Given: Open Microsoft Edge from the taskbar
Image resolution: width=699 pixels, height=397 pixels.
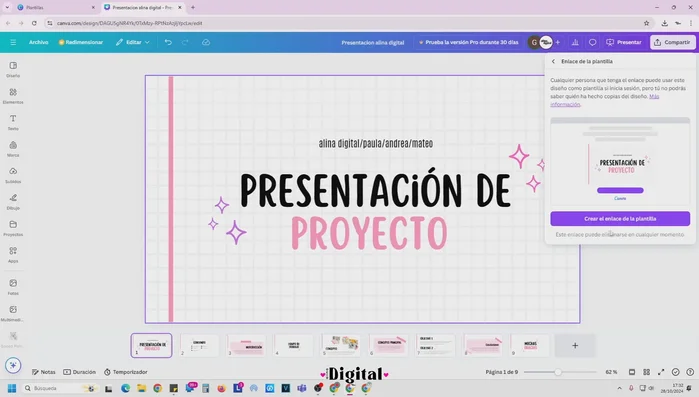Looking at the screenshot, I should pyautogui.click(x=125, y=389).
